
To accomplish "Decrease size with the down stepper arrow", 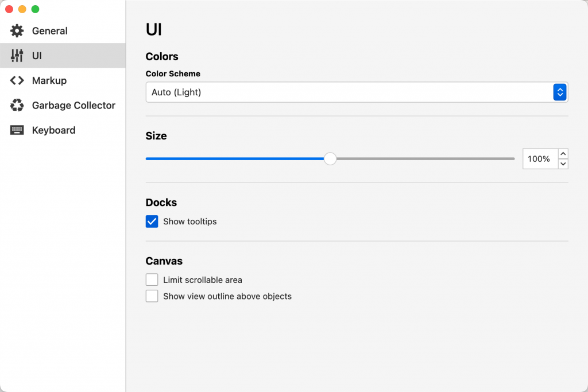I will point(563,164).
